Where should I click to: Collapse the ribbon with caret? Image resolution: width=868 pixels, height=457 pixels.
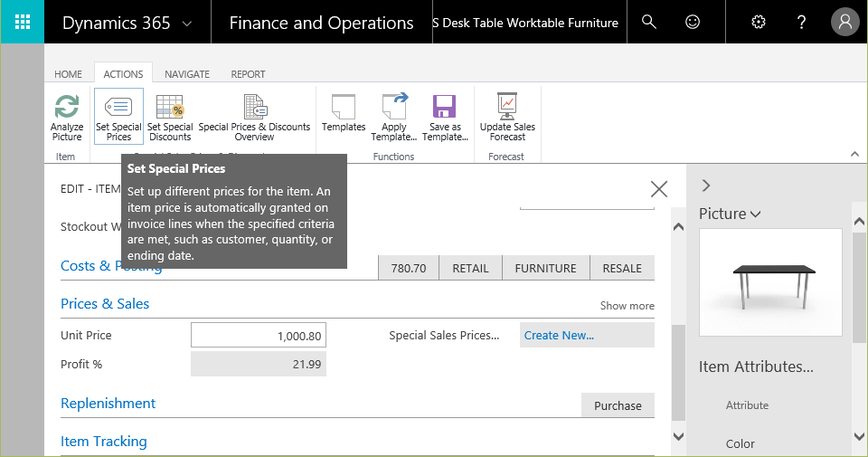854,154
